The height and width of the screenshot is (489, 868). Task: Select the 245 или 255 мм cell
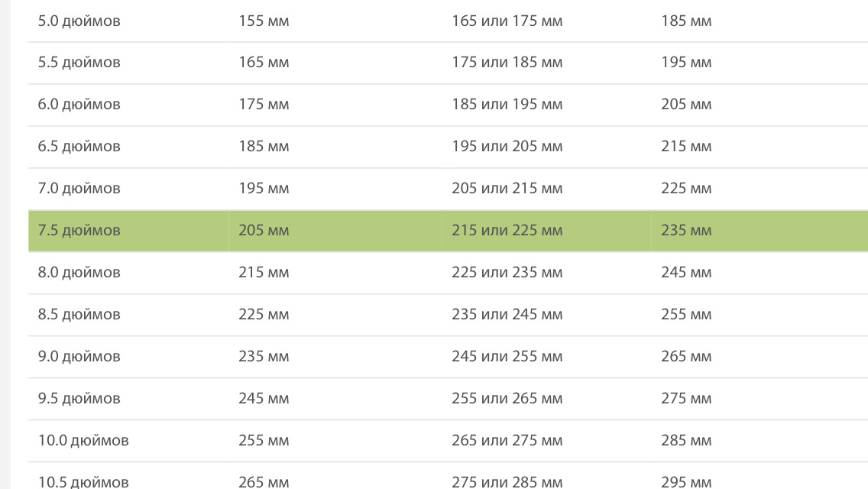click(507, 356)
